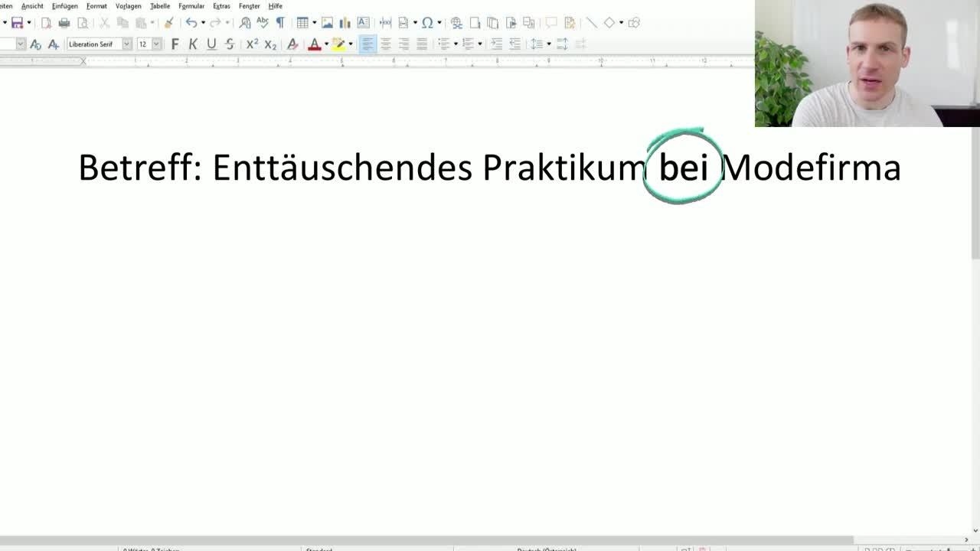980x551 pixels.
Task: Toggle formatting marks pilcrow button
Action: click(x=280, y=23)
